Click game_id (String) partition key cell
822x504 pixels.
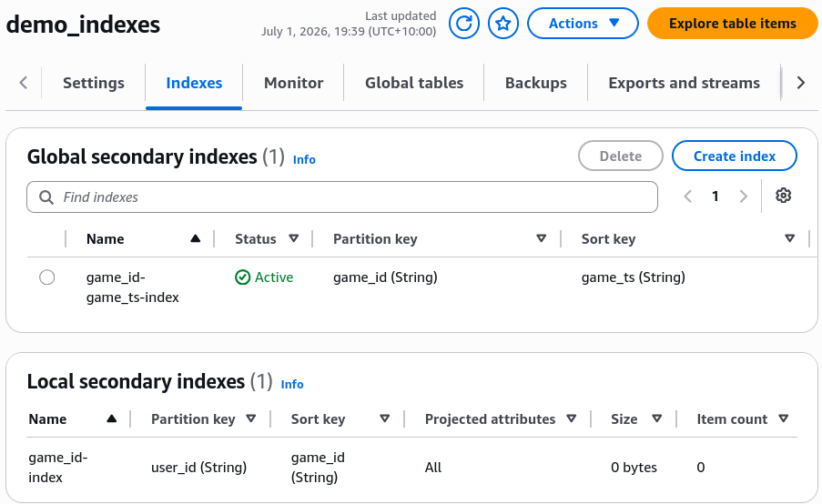[385, 277]
